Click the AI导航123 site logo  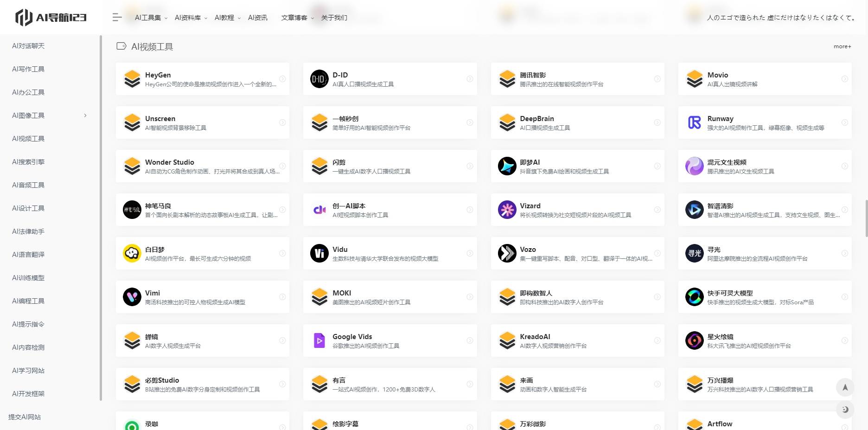(51, 18)
